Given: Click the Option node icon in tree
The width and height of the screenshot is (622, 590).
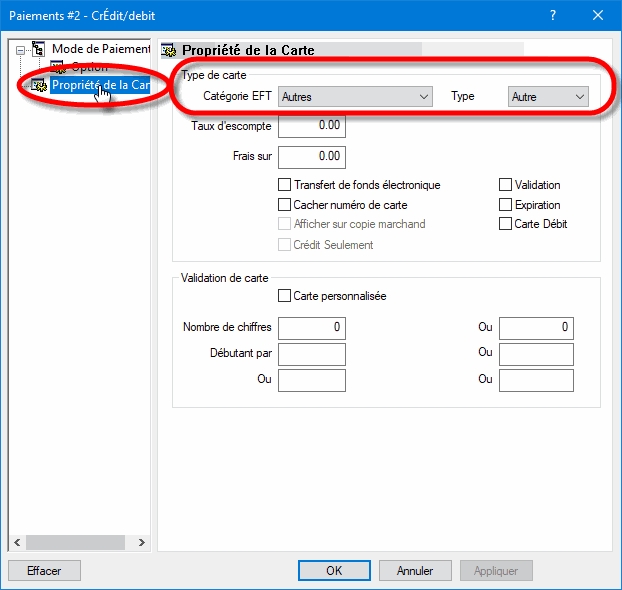Looking at the screenshot, I should tap(57, 66).
